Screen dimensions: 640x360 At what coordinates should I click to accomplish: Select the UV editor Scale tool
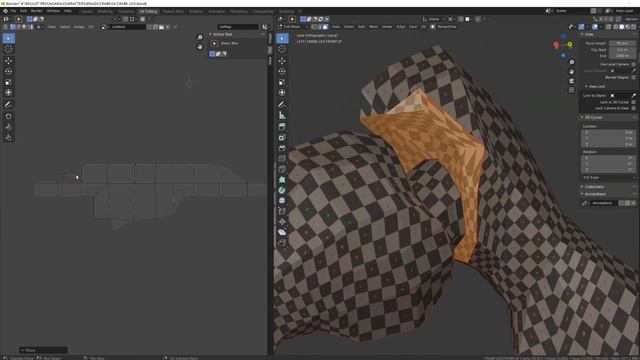(9, 82)
